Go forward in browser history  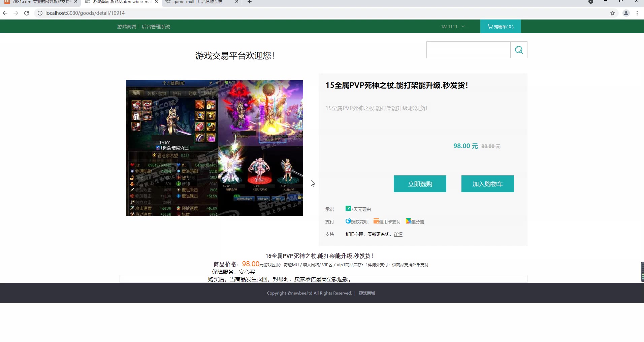tap(16, 13)
